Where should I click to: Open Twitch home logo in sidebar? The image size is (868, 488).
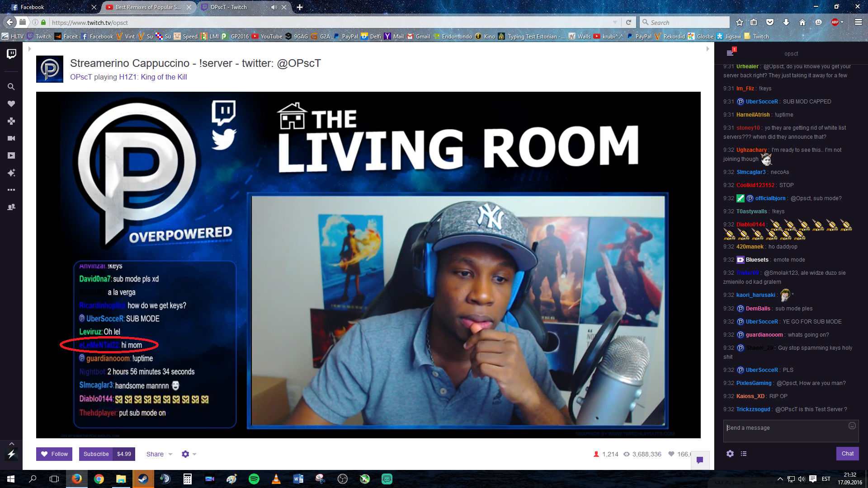coord(11,54)
